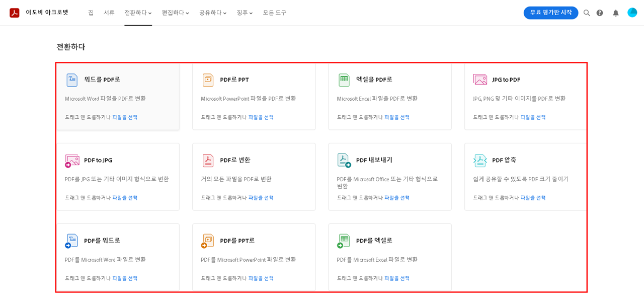The image size is (644, 304).
Task: Select the PDF 내보내기 title
Action: click(374, 160)
